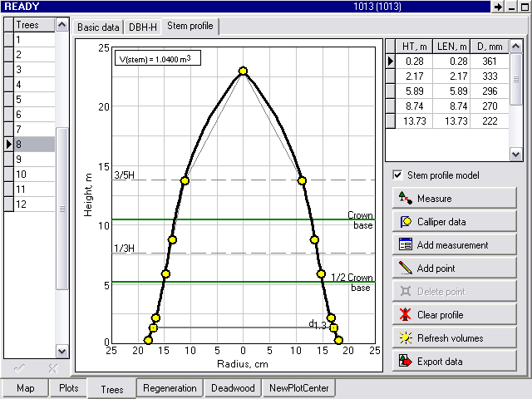Click the HT cell 13.73
The width and height of the screenshot is (532, 399).
(414, 121)
